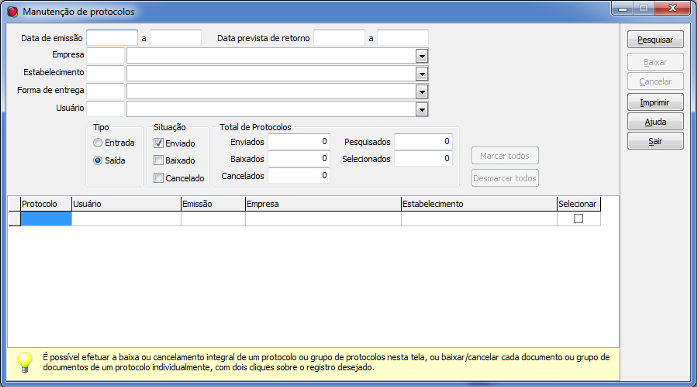
Task: Open the Empresa dropdown arrow
Action: [422, 56]
